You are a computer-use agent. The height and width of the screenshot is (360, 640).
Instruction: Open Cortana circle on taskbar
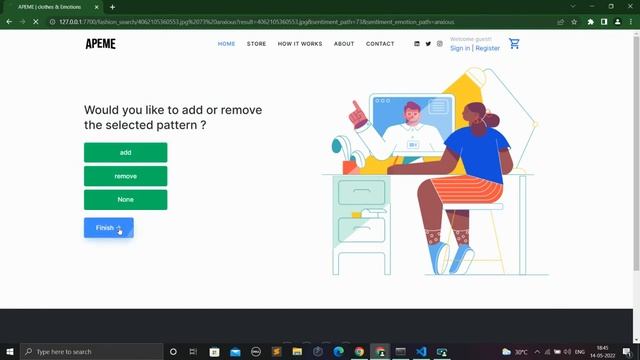(x=173, y=351)
